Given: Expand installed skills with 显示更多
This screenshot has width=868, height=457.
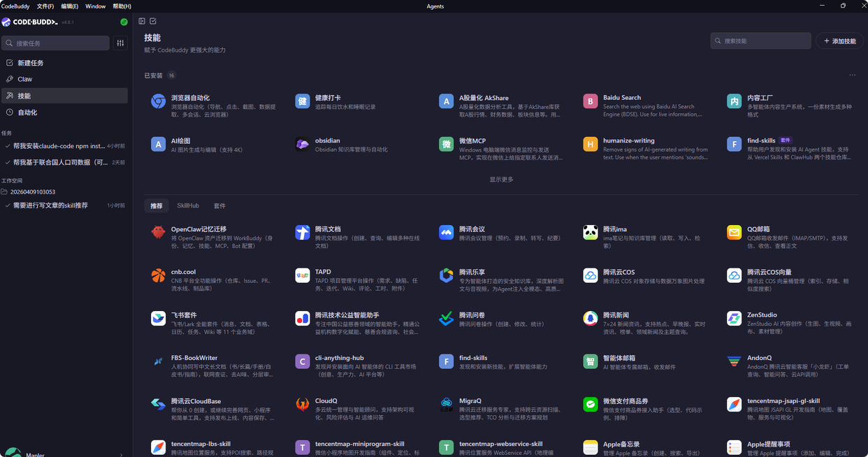Looking at the screenshot, I should pos(501,180).
